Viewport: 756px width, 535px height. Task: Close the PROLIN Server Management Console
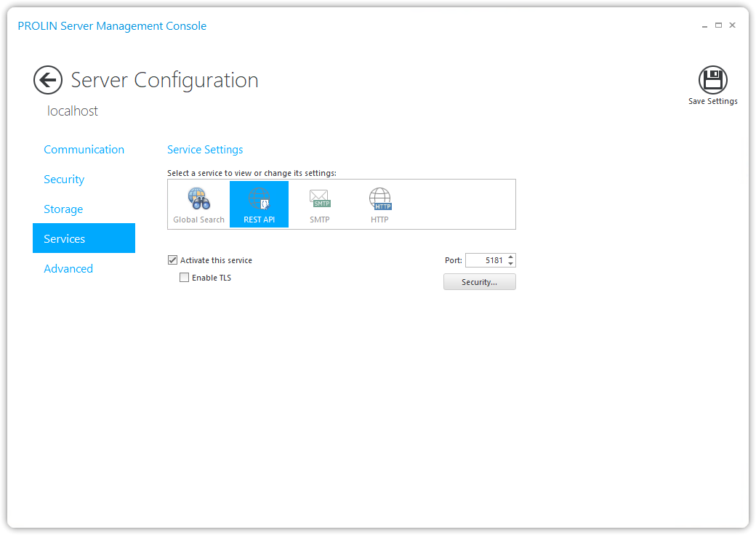[x=732, y=25]
